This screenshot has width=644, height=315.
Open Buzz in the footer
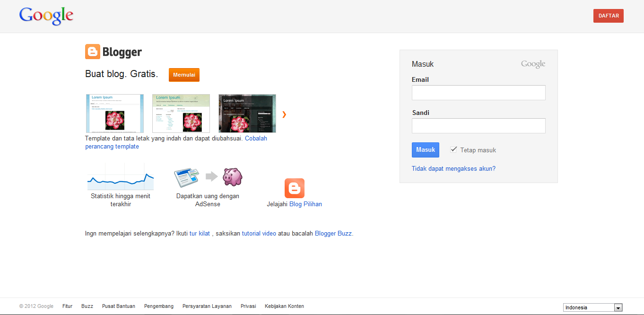87,306
